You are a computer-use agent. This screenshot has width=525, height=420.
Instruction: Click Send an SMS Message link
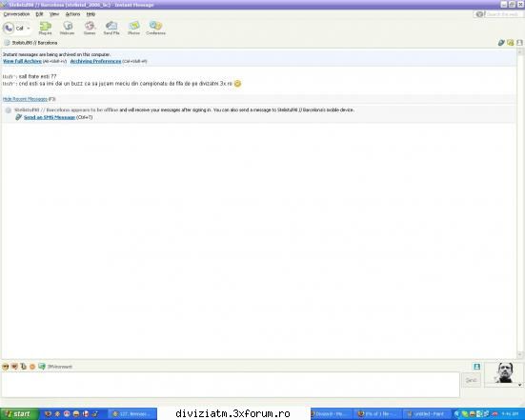tap(50, 117)
